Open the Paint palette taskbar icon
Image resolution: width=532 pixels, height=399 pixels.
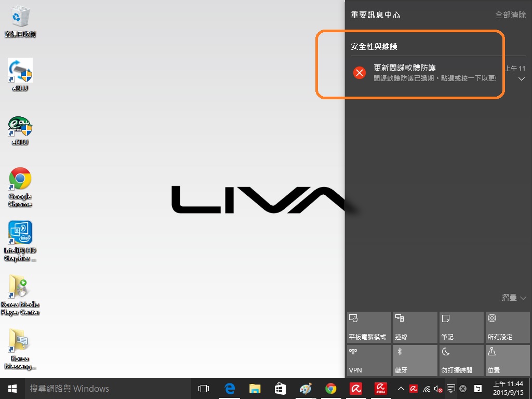pos(305,389)
